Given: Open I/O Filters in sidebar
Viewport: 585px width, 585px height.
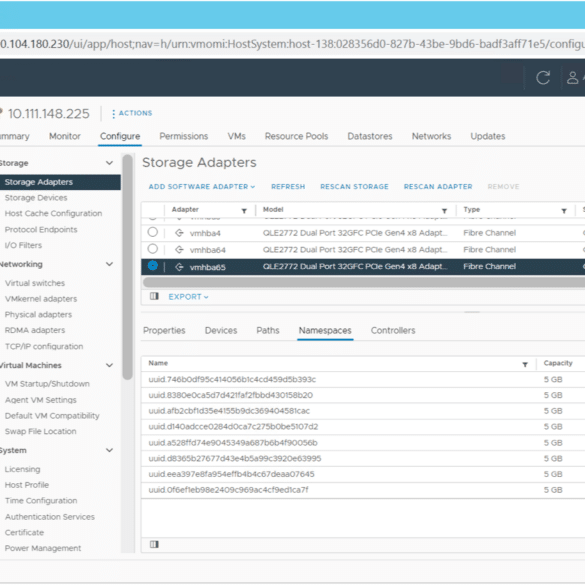Looking at the screenshot, I should click(x=23, y=245).
